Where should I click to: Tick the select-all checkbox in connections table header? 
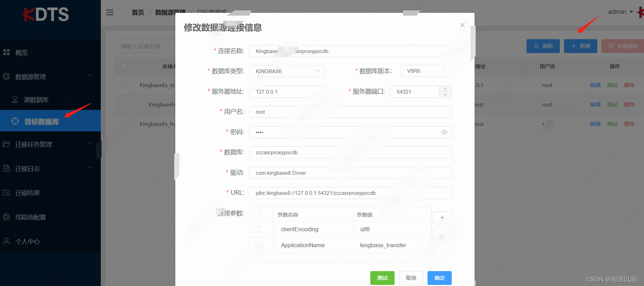(x=125, y=66)
